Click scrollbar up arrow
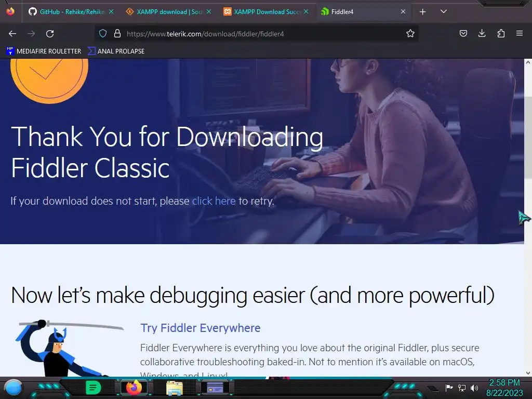 point(528,62)
